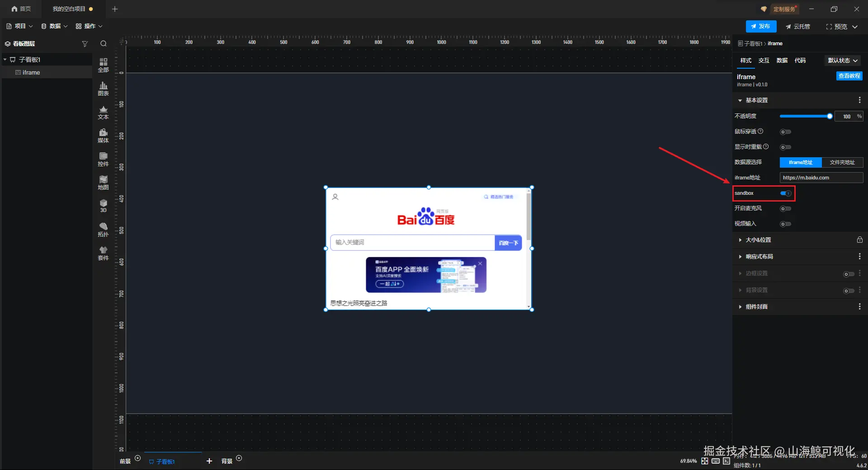
Task: Add a new board with the plus sign
Action: [209, 461]
